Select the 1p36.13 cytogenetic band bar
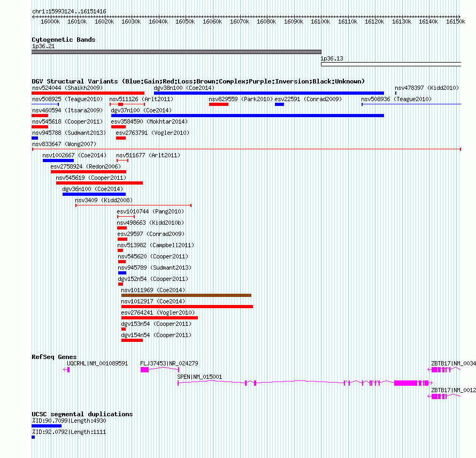Screen dimensions: 476x458 pyautogui.click(x=391, y=64)
